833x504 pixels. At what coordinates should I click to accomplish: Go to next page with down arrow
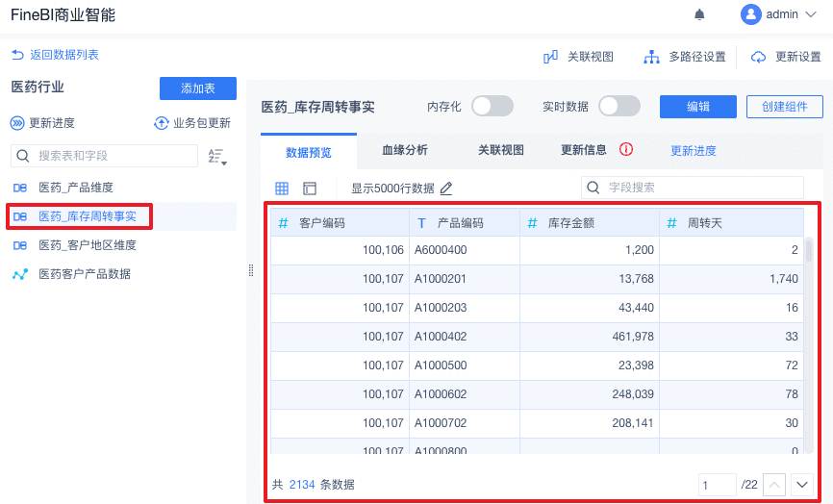802,485
